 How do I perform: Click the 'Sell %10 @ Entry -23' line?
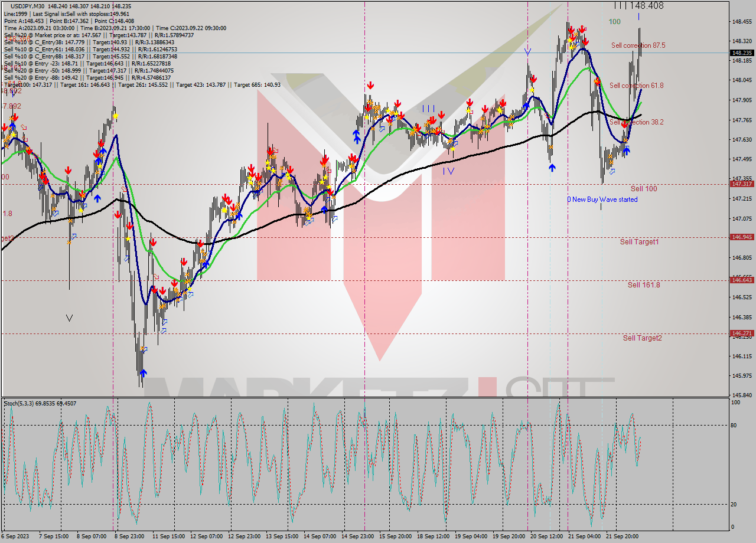point(87,63)
